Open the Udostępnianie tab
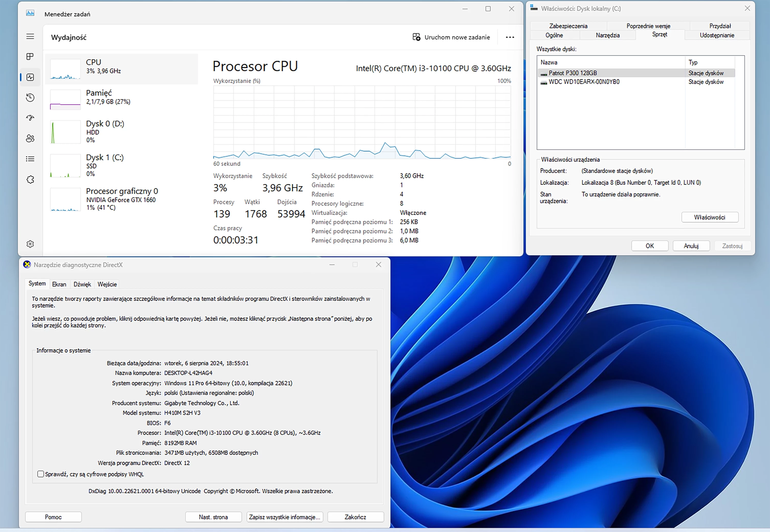 (x=717, y=35)
